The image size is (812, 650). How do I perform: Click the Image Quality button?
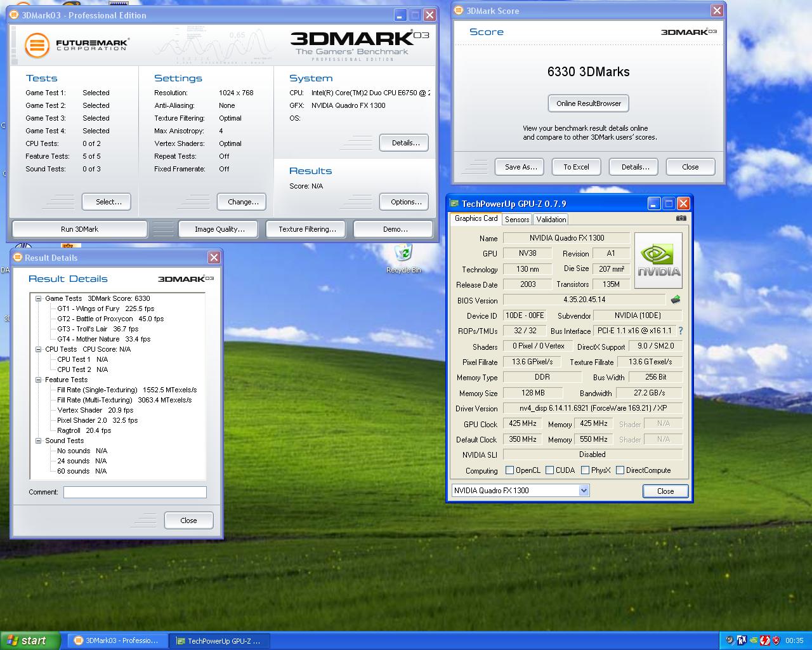pos(219,229)
